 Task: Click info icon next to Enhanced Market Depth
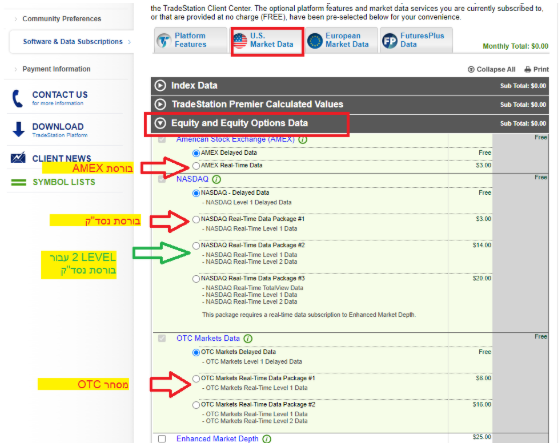pos(266,439)
